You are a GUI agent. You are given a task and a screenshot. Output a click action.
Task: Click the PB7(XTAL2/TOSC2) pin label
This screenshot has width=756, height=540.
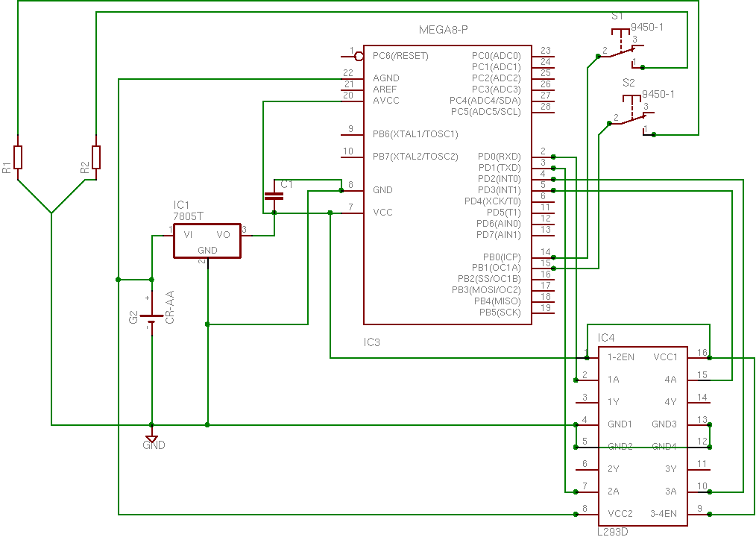(x=415, y=157)
